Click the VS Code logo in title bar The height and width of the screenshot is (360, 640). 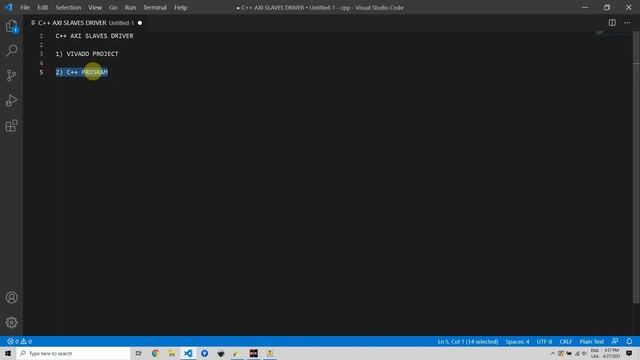(9, 7)
